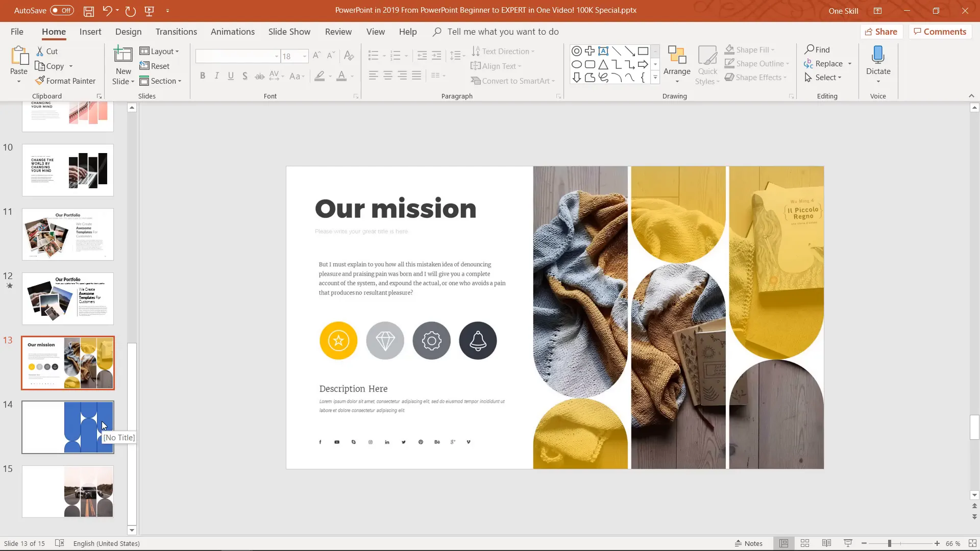Click the Paste clipboard icon

click(19, 56)
